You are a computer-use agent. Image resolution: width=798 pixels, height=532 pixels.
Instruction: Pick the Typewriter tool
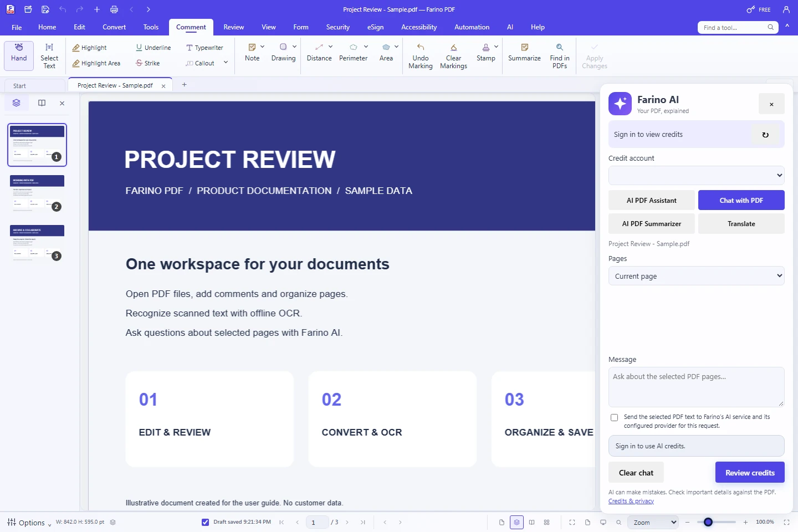(204, 48)
